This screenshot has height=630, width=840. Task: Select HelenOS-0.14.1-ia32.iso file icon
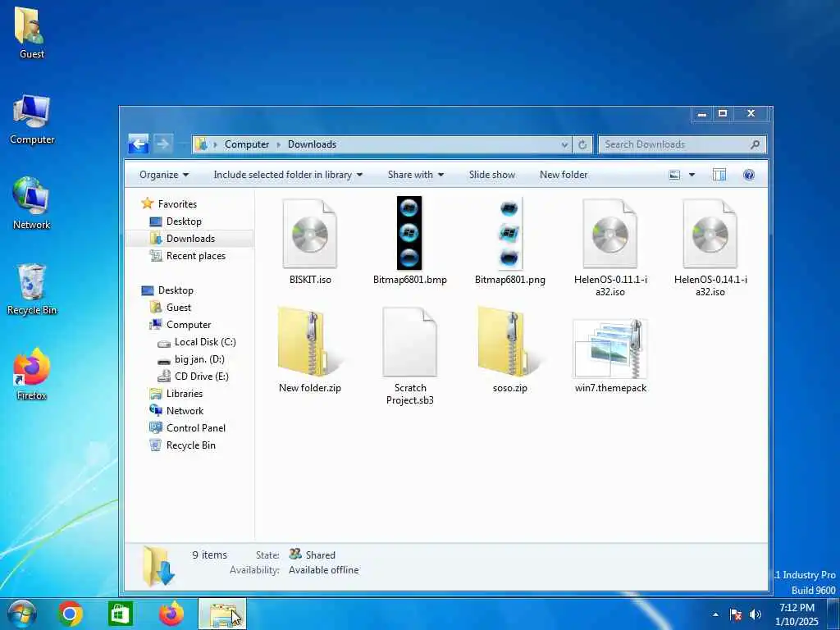tap(710, 234)
